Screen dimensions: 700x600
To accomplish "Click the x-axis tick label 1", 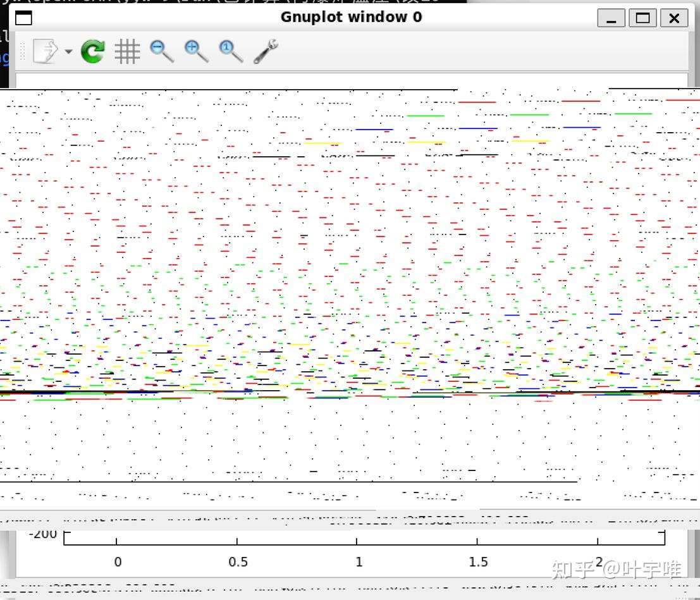I will 359,562.
